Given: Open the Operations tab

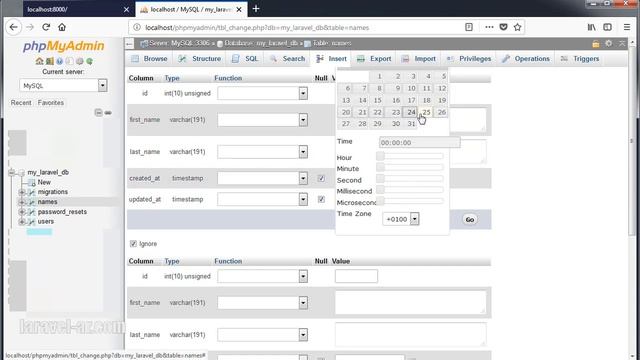Looking at the screenshot, I should pyautogui.click(x=526, y=59).
